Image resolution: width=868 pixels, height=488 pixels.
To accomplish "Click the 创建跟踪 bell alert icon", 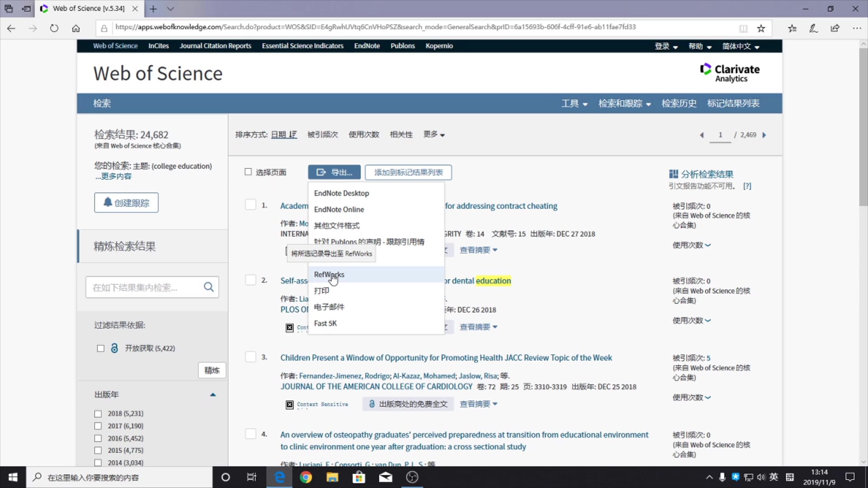I will (x=126, y=202).
